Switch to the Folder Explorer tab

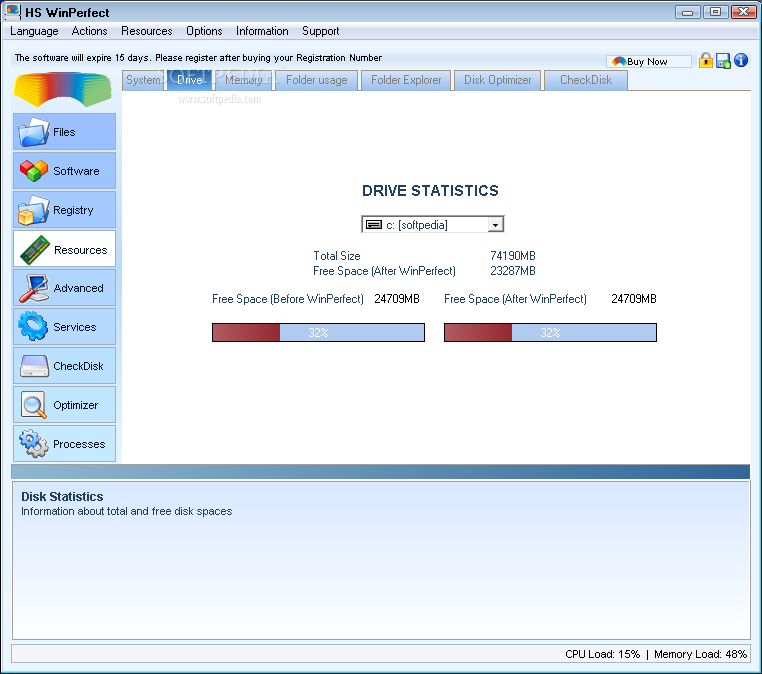click(406, 80)
